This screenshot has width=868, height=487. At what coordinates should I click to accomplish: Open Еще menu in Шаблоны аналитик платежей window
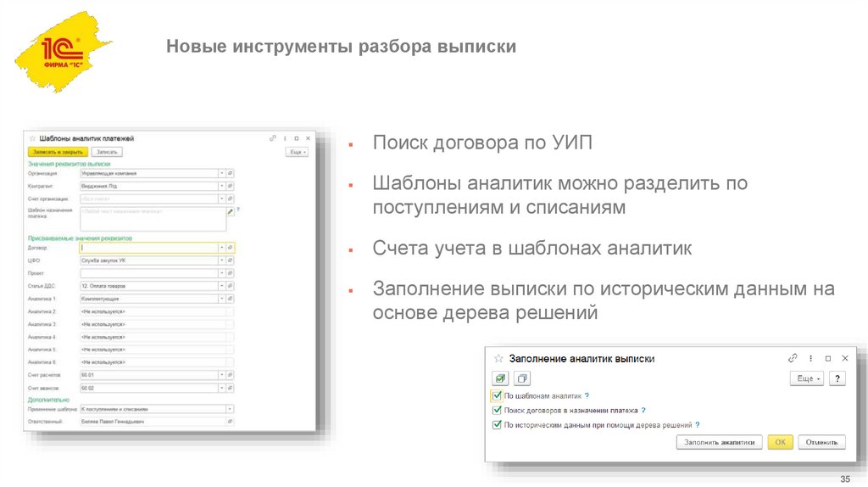pos(298,152)
